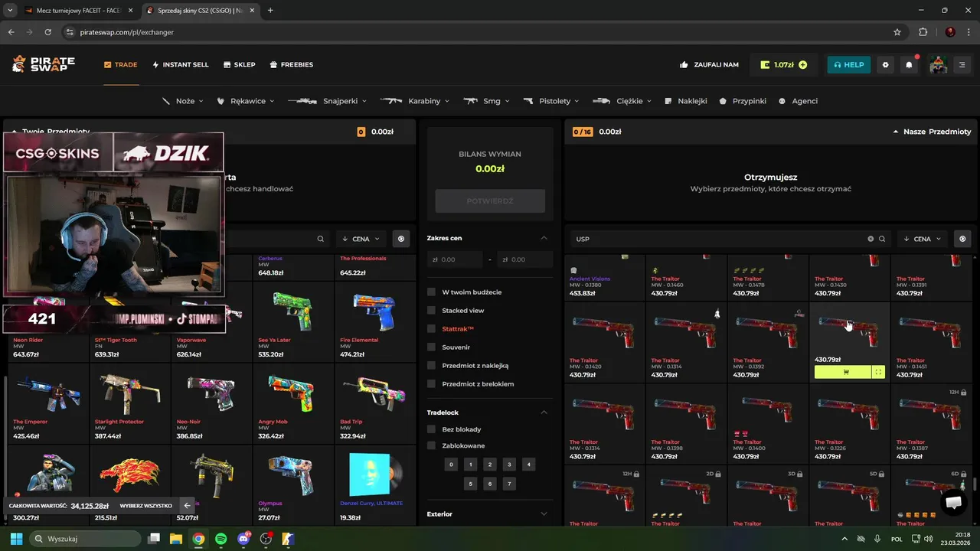Check 'Przedmiot z brelokiem' filter
Image resolution: width=980 pixels, height=551 pixels.
coord(431,384)
